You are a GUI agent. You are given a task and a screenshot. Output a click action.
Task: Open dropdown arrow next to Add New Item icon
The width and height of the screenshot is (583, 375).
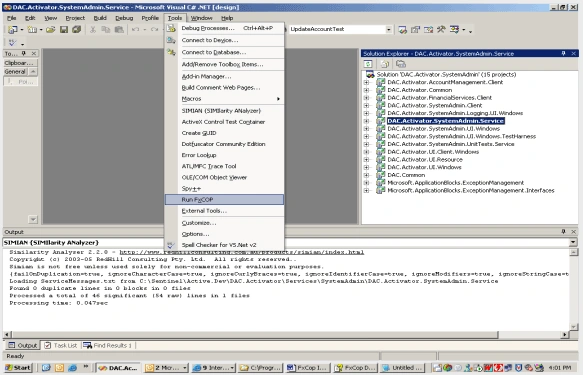[41, 29]
